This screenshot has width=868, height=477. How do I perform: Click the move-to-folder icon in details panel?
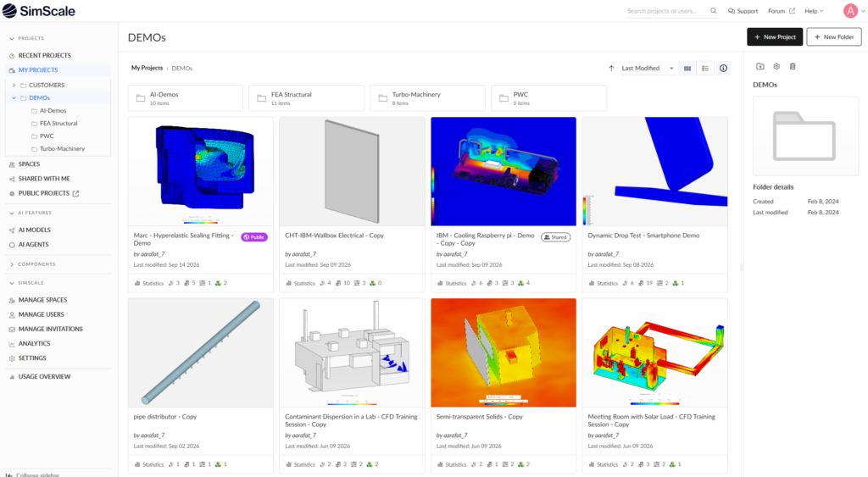pyautogui.click(x=760, y=66)
